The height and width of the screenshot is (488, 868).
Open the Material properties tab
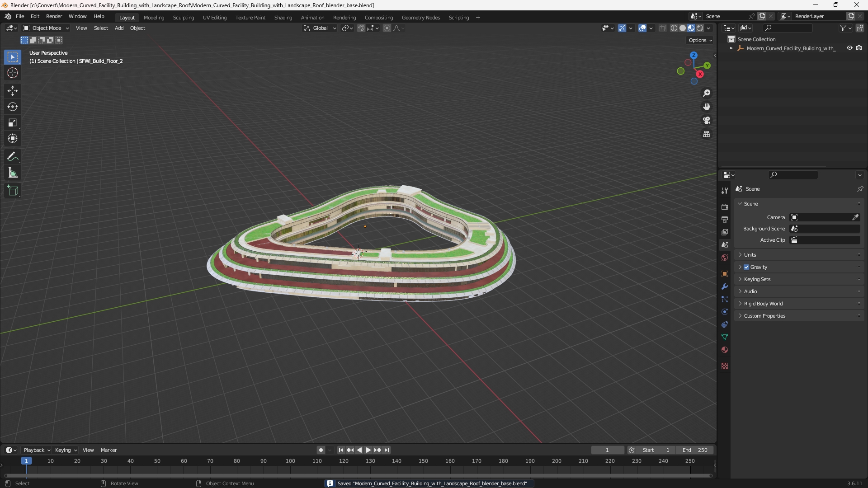[725, 350]
